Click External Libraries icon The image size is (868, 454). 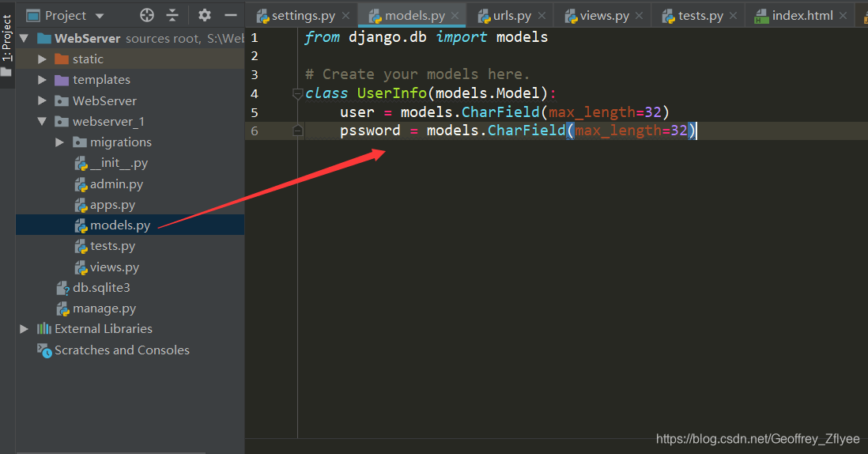[x=43, y=329]
